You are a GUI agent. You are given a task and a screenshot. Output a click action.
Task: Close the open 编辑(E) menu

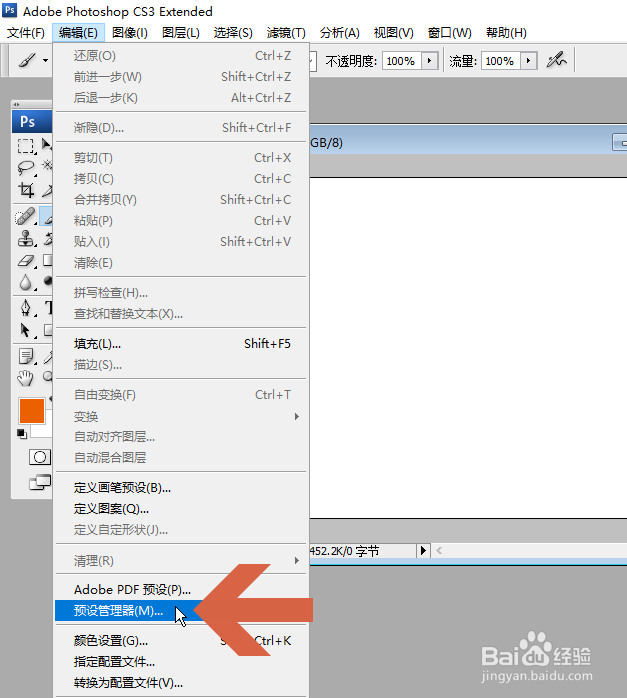[x=78, y=32]
